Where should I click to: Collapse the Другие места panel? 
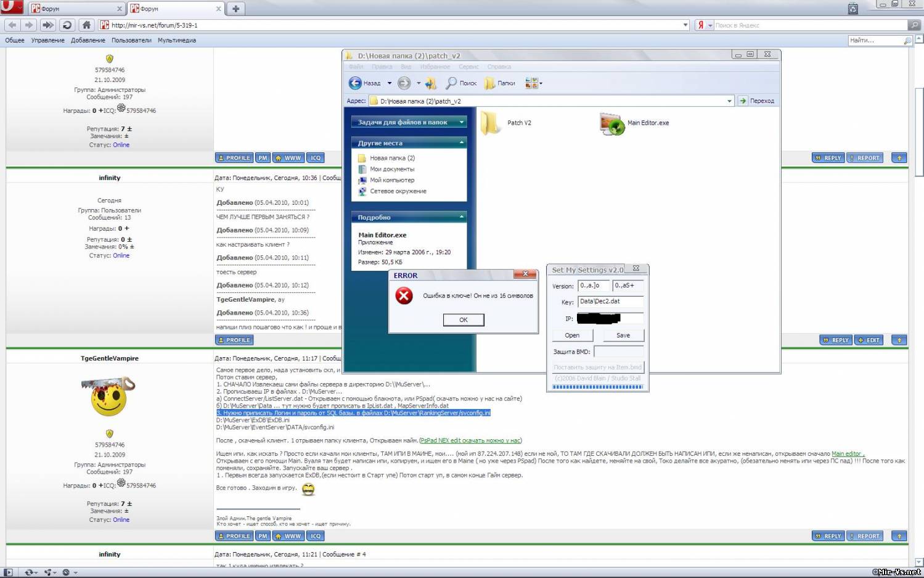(461, 143)
